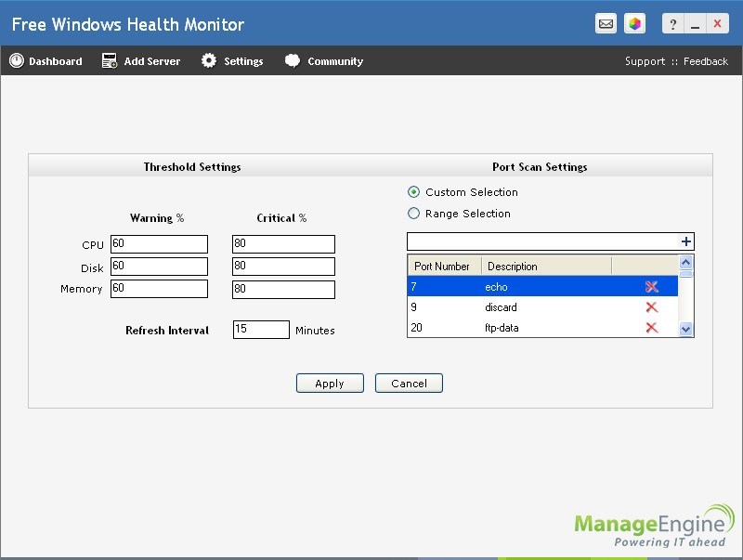Image resolution: width=743 pixels, height=560 pixels.
Task: Click the port list up arrow
Action: [x=686, y=263]
